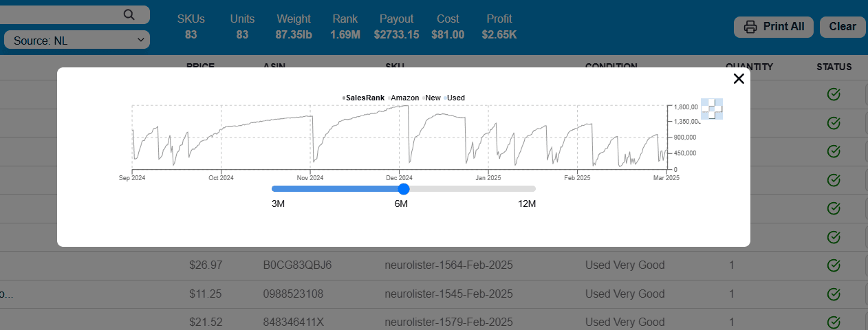This screenshot has height=330, width=868.
Task: Click the status checkmark in the B0CG83QBJ6 row
Action: (x=834, y=265)
